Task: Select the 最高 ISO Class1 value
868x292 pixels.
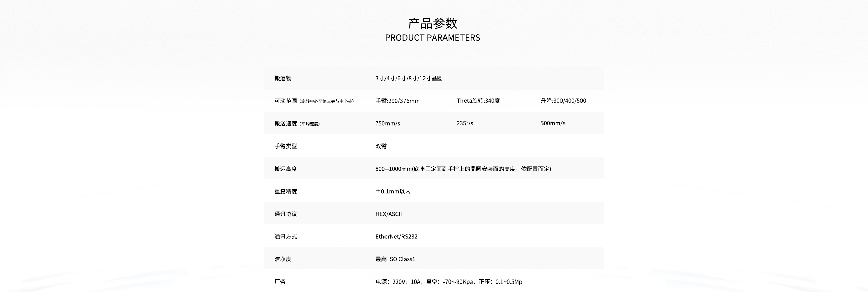Action: (x=395, y=259)
